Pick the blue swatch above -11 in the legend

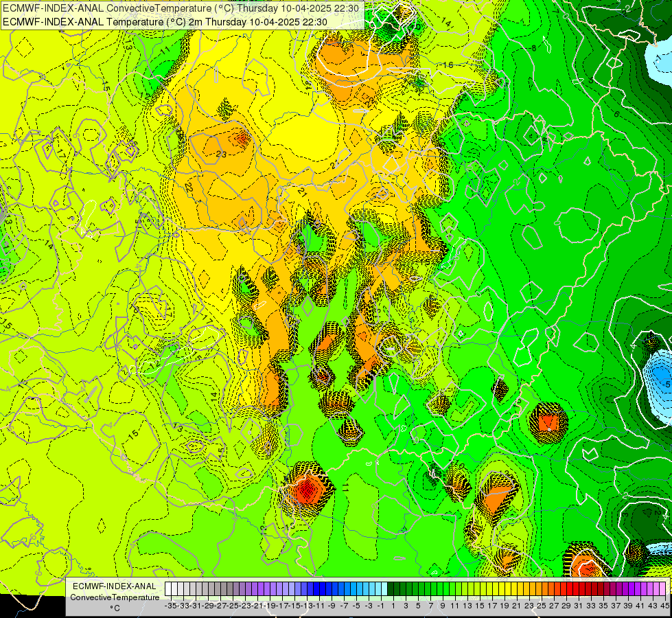[x=316, y=588]
